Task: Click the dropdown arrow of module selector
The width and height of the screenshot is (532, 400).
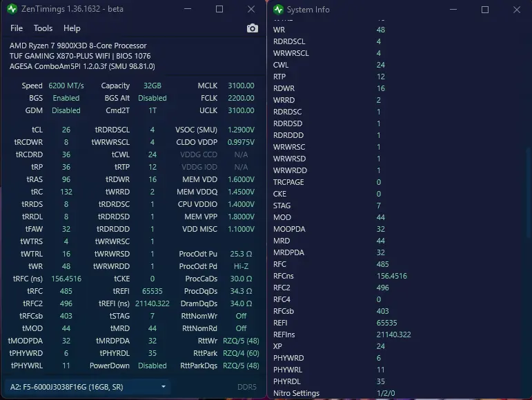Action: click(x=164, y=387)
